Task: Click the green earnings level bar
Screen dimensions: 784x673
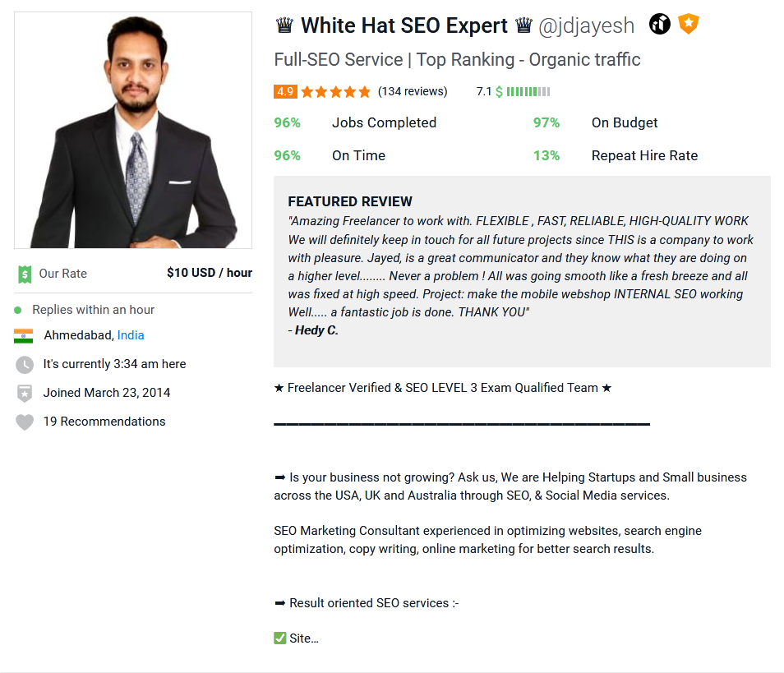Action: pos(528,91)
